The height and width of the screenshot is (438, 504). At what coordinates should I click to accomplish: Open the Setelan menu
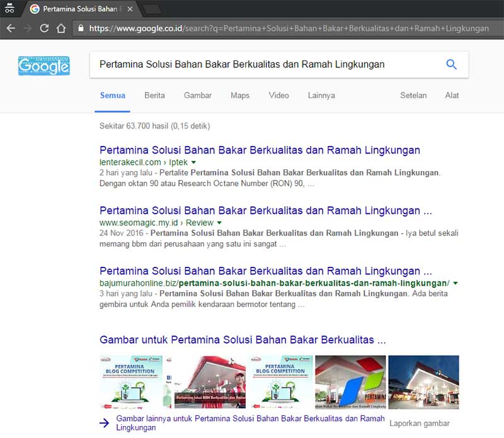pyautogui.click(x=413, y=96)
